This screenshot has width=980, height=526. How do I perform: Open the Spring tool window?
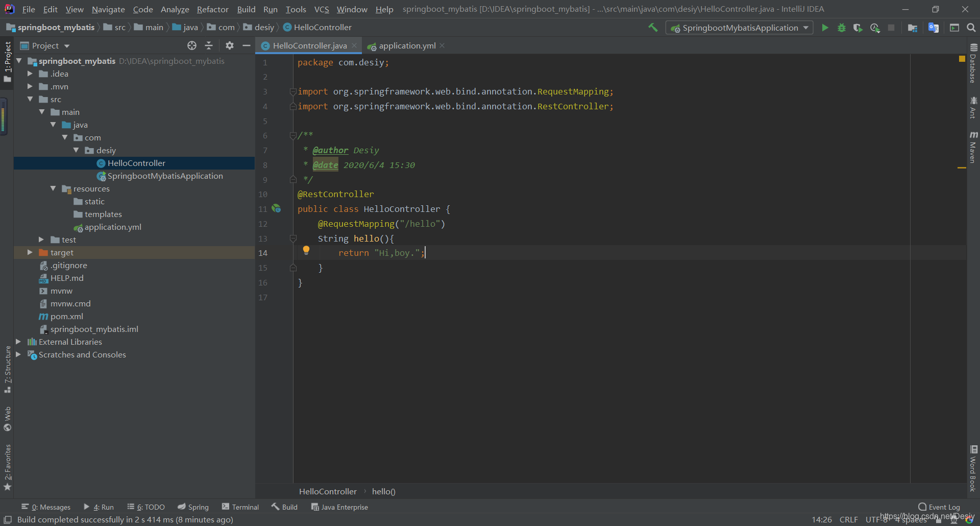193,507
